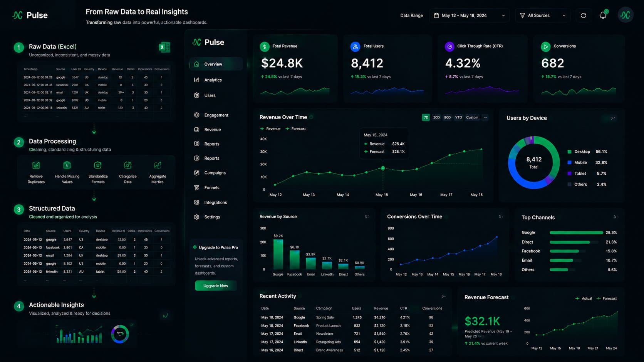Screen dimensions: 644x362
Task: Click the Excel icon beside Raw Data
Action: pyautogui.click(x=164, y=47)
